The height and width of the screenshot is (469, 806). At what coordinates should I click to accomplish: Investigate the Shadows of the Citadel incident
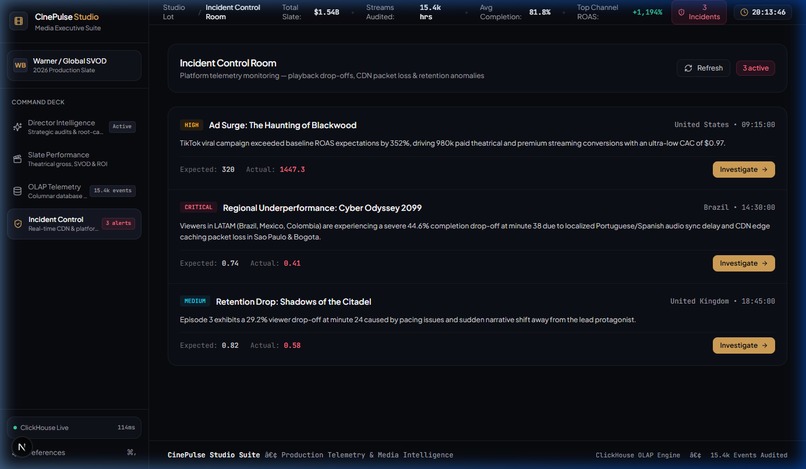(743, 346)
